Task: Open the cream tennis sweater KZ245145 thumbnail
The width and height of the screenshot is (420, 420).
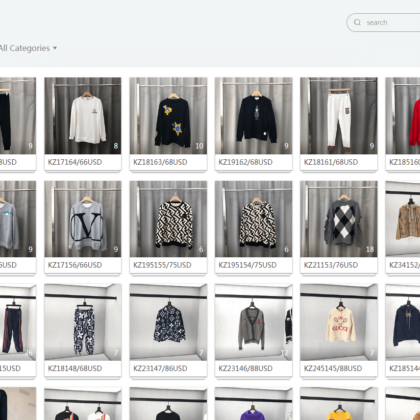Action: coord(339,322)
